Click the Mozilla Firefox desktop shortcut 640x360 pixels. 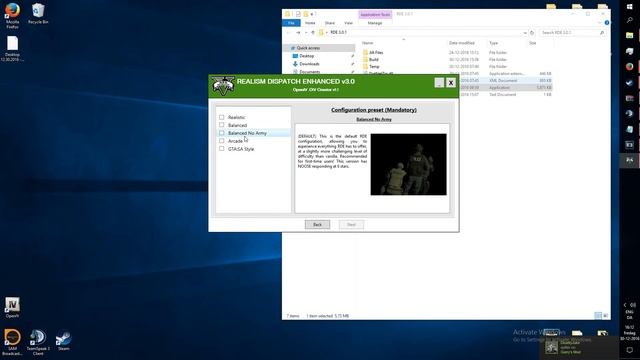12,16
